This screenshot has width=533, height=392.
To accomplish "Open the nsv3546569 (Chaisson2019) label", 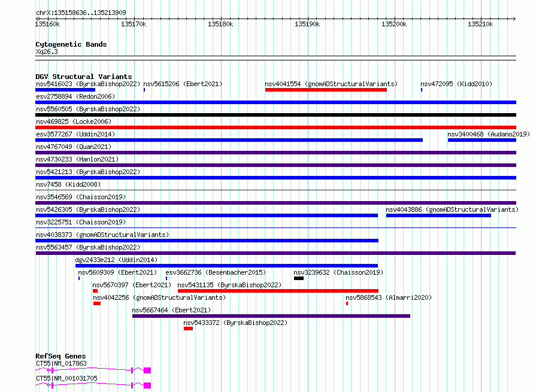I will tap(81, 197).
